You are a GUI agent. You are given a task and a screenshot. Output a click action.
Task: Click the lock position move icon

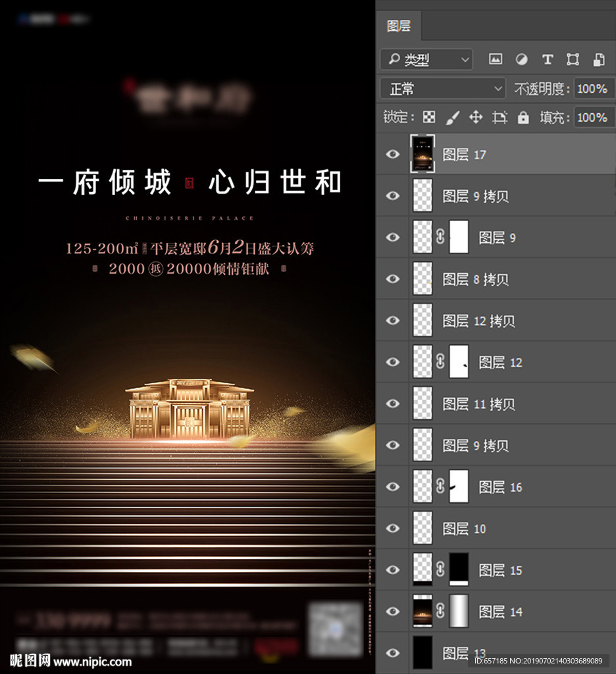point(475,117)
